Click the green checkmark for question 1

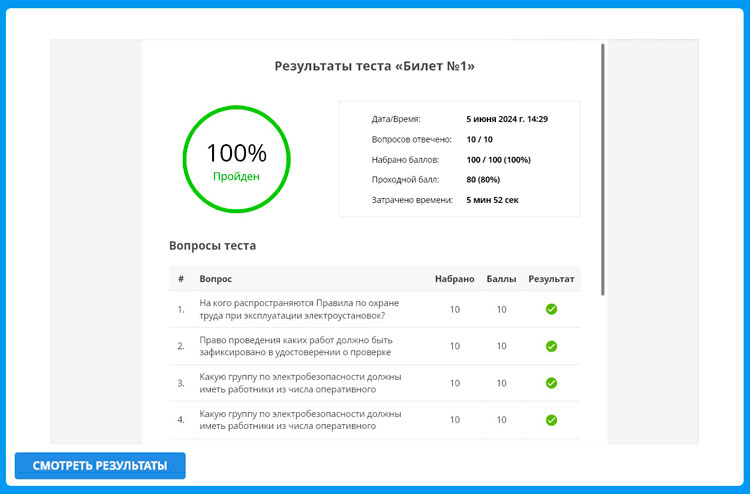click(551, 309)
